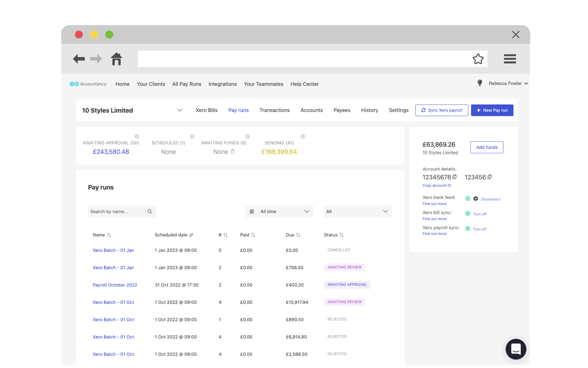Find out more about Xero payroll sync

pyautogui.click(x=434, y=234)
